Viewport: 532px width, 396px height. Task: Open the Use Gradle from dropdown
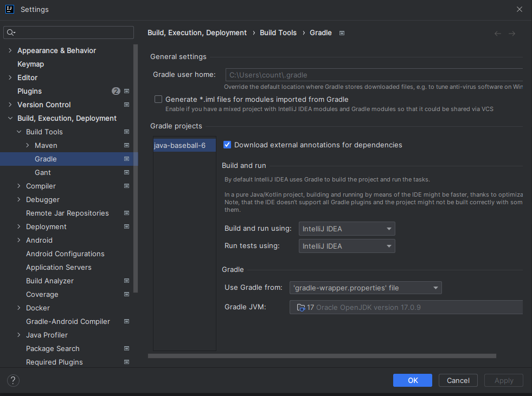click(x=366, y=288)
